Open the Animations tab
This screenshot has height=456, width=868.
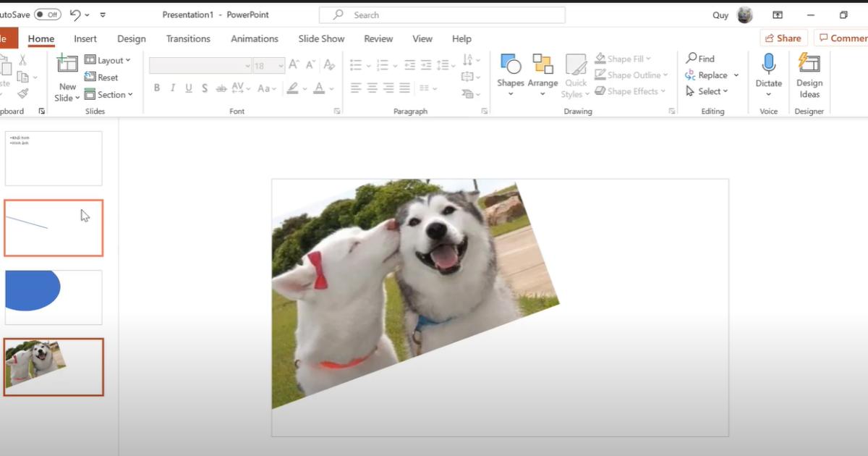(254, 39)
